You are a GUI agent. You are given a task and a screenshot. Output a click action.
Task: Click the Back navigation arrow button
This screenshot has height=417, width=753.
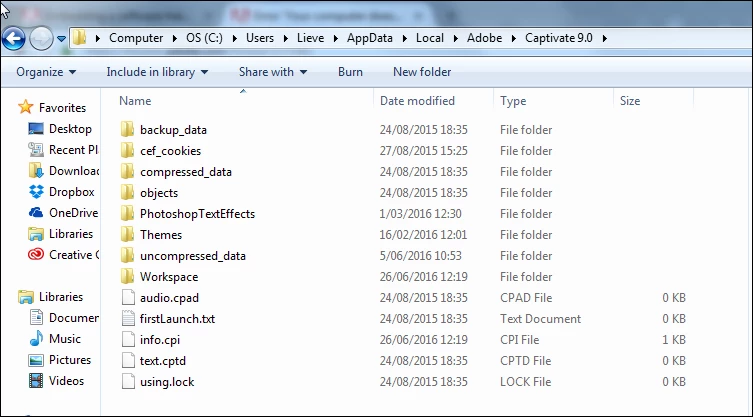coord(13,38)
